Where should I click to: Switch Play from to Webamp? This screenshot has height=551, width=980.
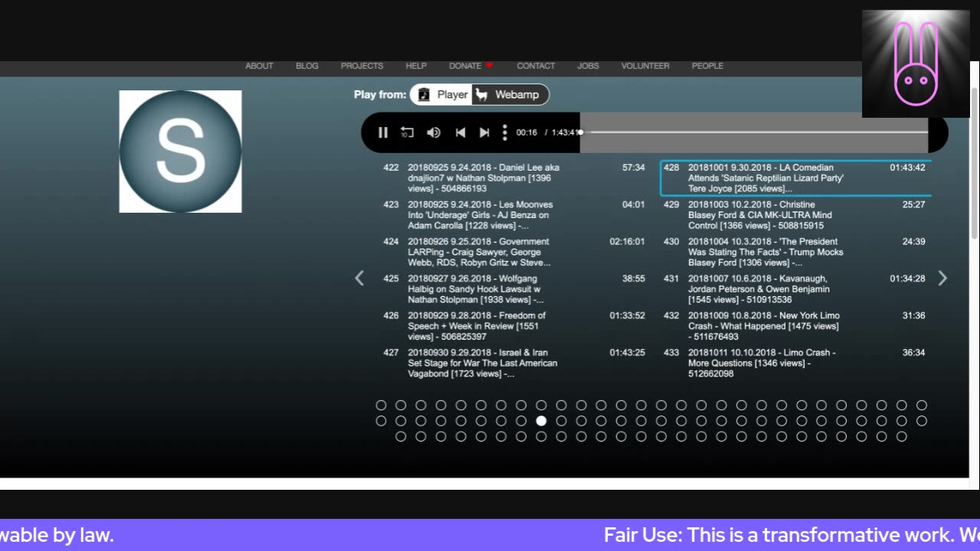[510, 95]
